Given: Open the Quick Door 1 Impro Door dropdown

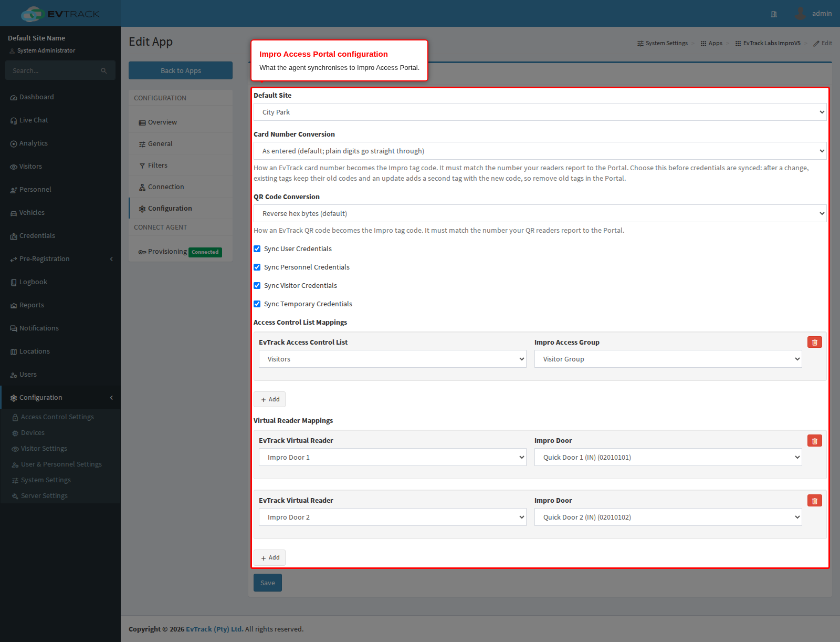Looking at the screenshot, I should pyautogui.click(x=668, y=457).
